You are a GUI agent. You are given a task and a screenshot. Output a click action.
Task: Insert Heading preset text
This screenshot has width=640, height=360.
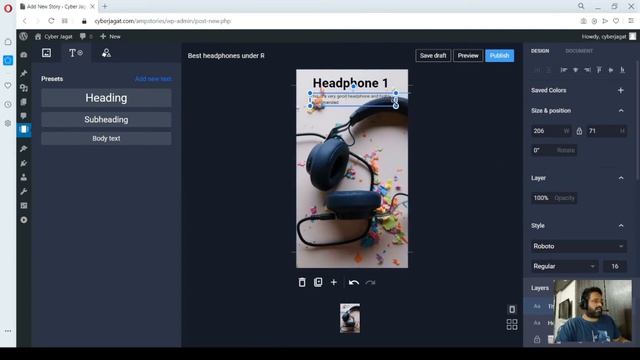[106, 98]
